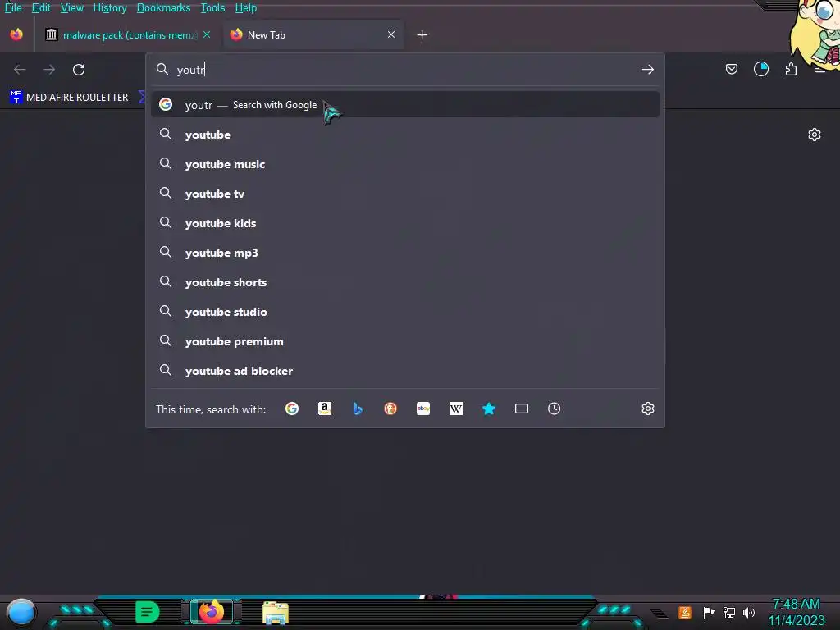Choose the 'youtube music' suggestion
The image size is (840, 630).
tap(405, 164)
